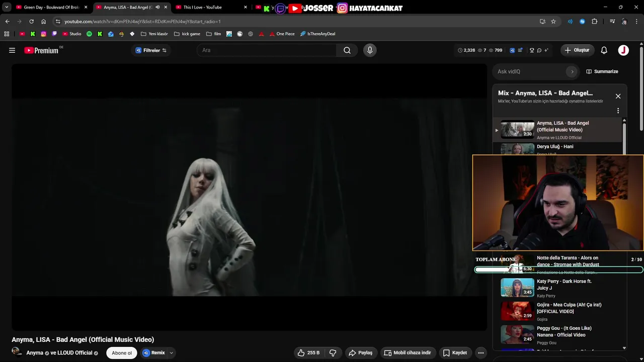Image resolution: width=644 pixels, height=362 pixels.
Task: Like the video (255 B)
Action: (x=308, y=353)
